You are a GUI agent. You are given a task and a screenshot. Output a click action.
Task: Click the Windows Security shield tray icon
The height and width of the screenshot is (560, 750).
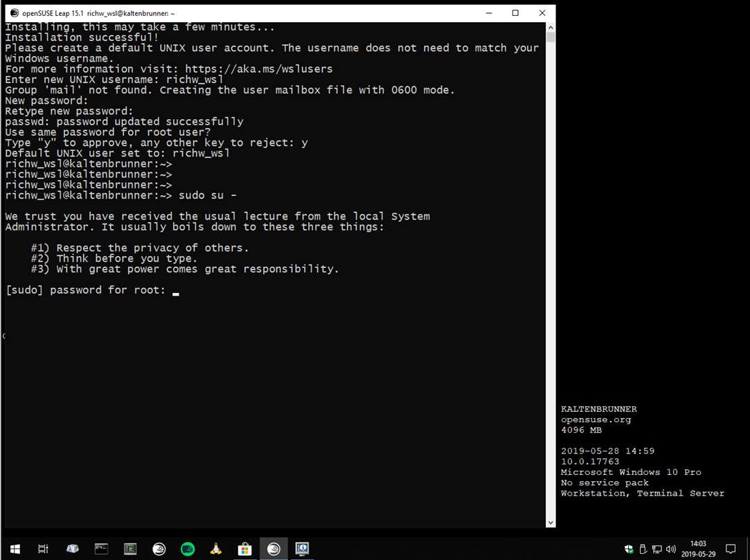pos(629,549)
